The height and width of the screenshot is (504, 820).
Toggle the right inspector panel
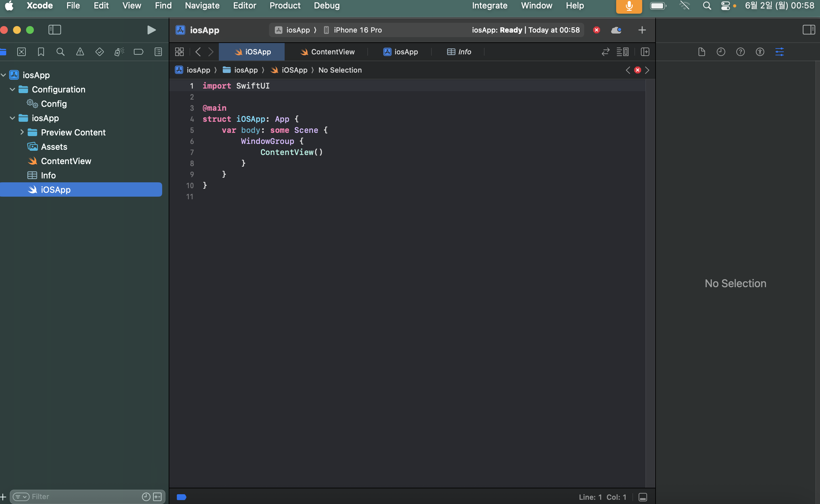809,30
